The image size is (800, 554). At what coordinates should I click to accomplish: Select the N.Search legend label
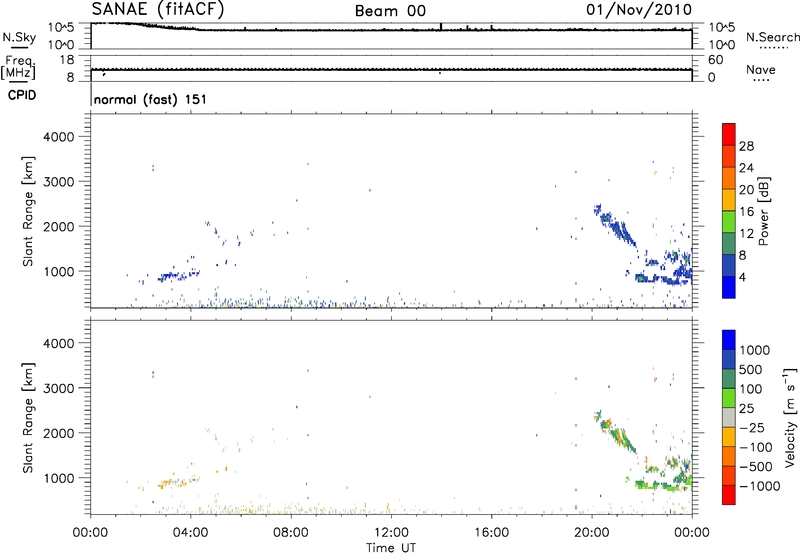[x=772, y=37]
